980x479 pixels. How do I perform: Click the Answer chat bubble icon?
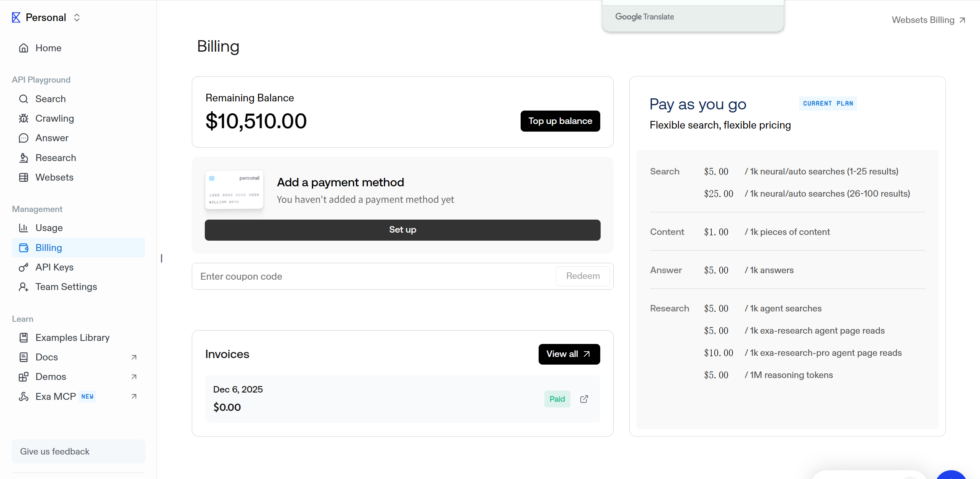24,138
